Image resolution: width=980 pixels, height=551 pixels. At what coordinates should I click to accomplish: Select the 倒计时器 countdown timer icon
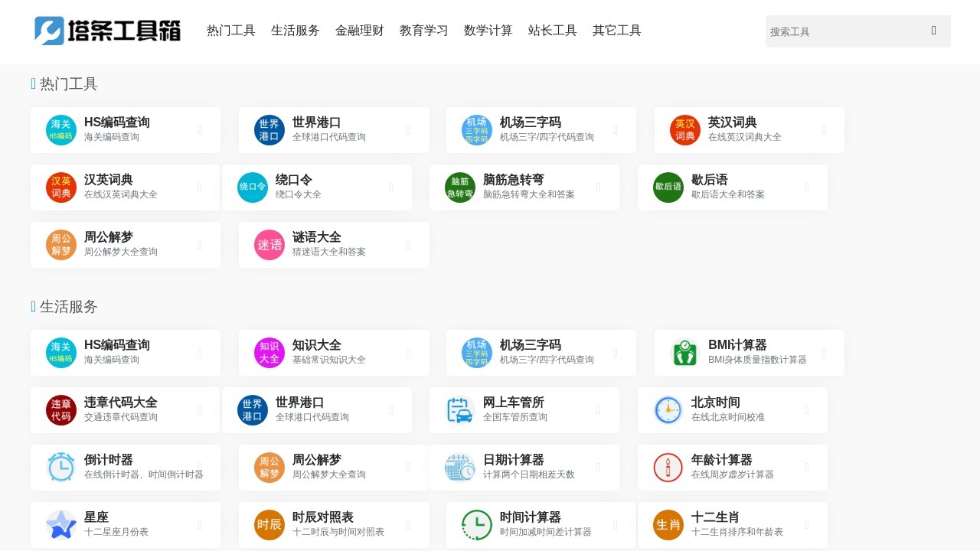(60, 467)
